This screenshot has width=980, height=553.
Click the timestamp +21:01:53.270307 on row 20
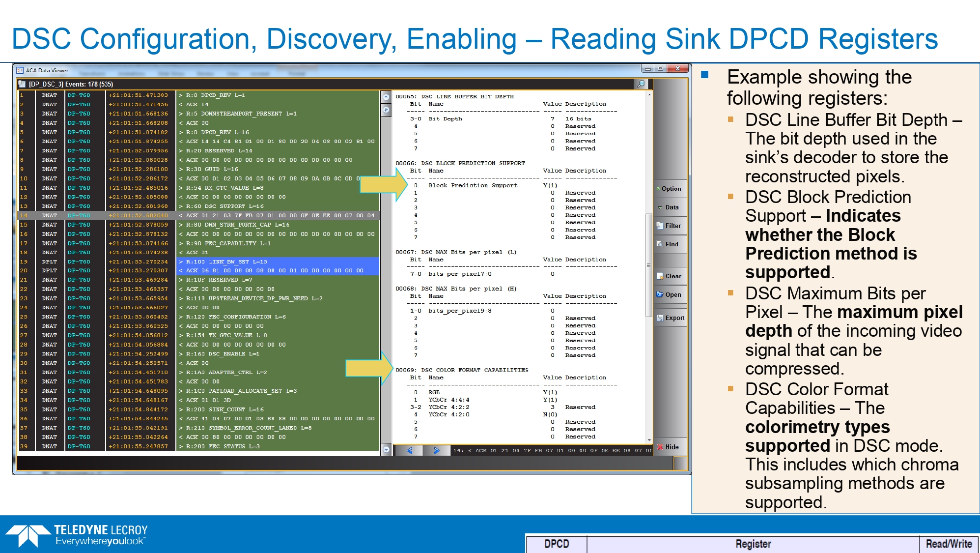click(x=139, y=271)
